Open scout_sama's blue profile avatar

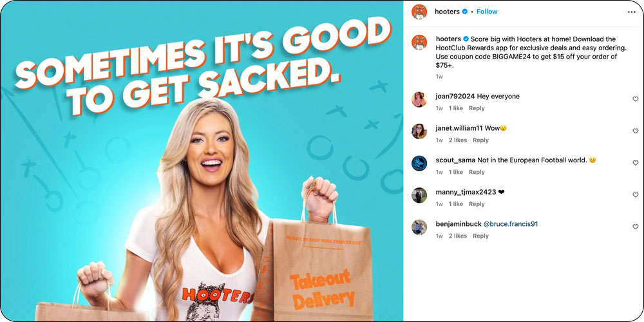tap(419, 163)
